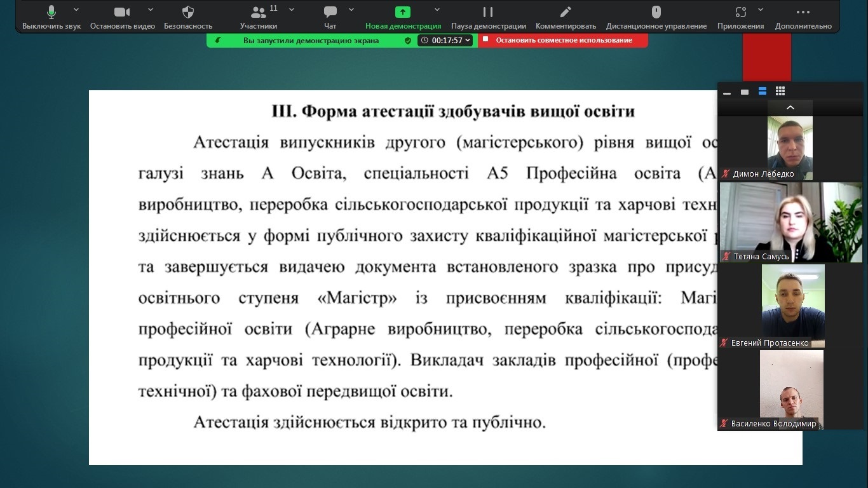Pause the screen share demonstration
Screen dimensions: 868x488
488,13
